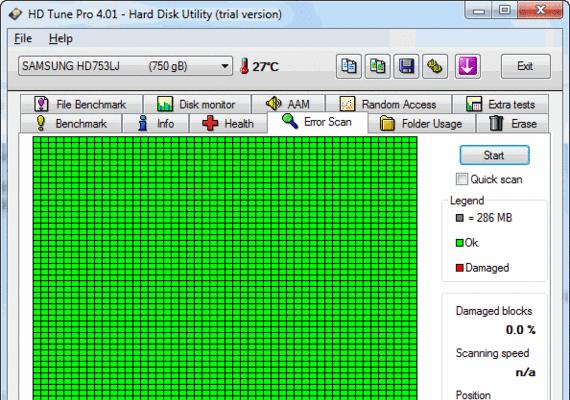Click the red Damaged legend swatch

[459, 268]
